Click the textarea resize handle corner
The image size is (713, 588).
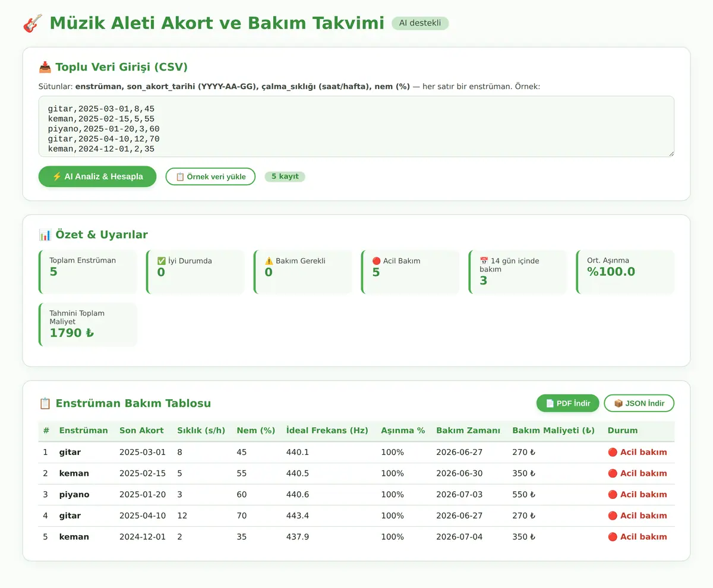pos(671,154)
